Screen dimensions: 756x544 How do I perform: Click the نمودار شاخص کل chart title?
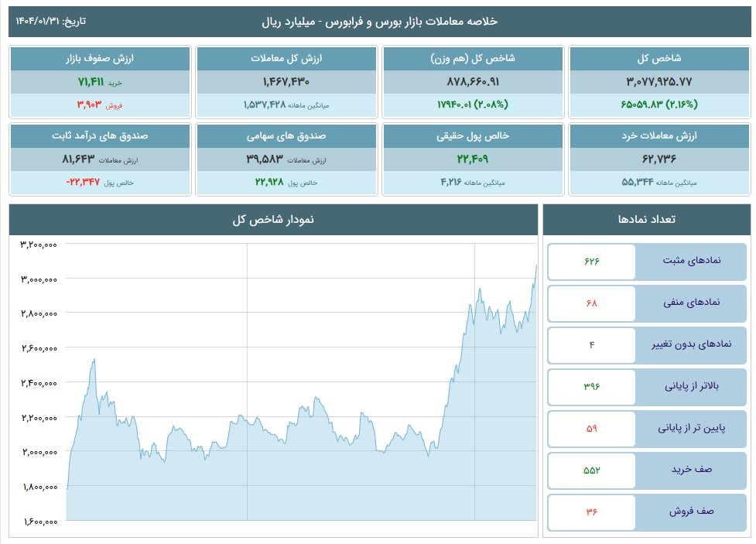point(273,220)
